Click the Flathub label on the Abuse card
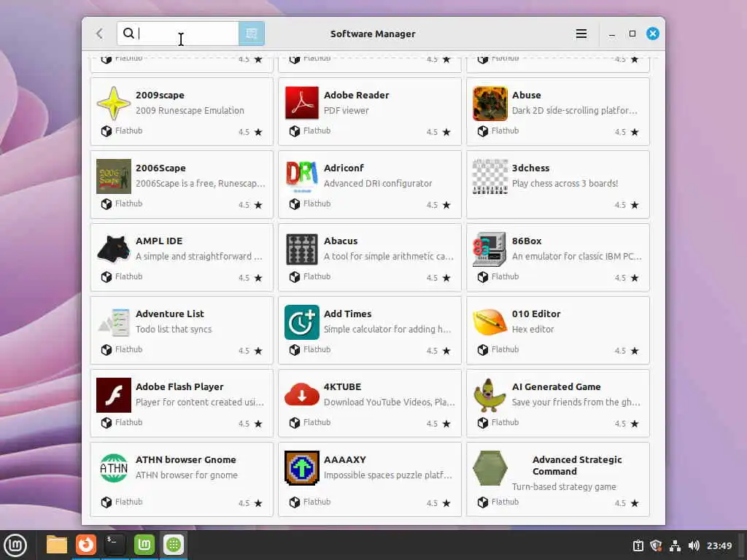Screen dimensions: 747x560 tap(505, 131)
